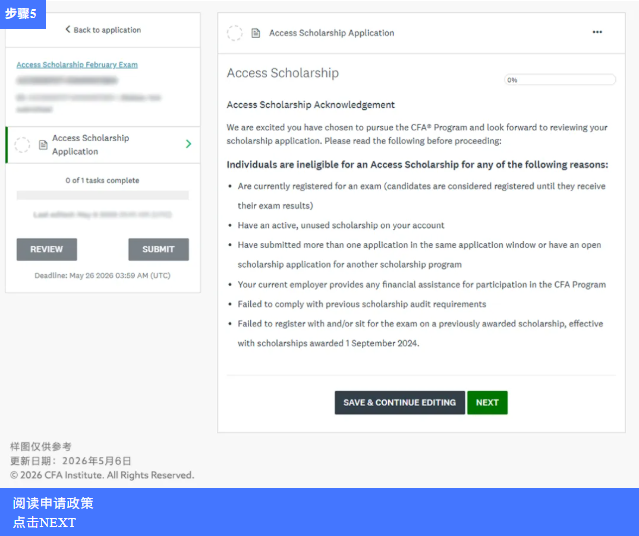Click 'Individuals are ineligible' bold heading
The height and width of the screenshot is (536, 639).
[x=417, y=165]
